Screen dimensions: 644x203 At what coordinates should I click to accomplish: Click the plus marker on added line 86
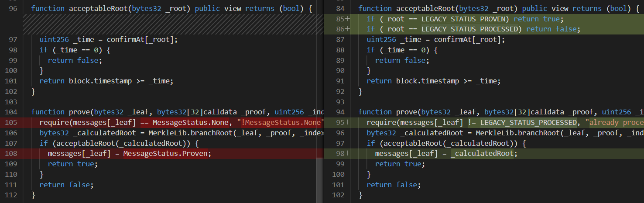348,29
